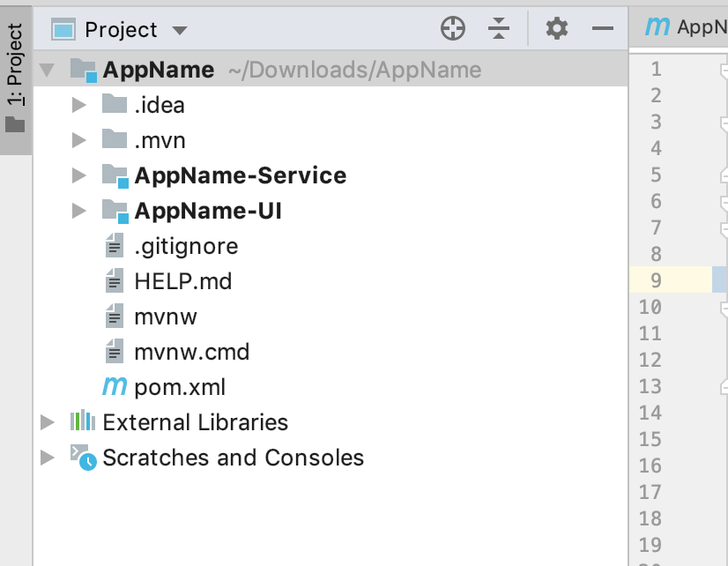Toggle the 1: Project tool window tab
Screen dimensions: 728x566
coord(15,78)
